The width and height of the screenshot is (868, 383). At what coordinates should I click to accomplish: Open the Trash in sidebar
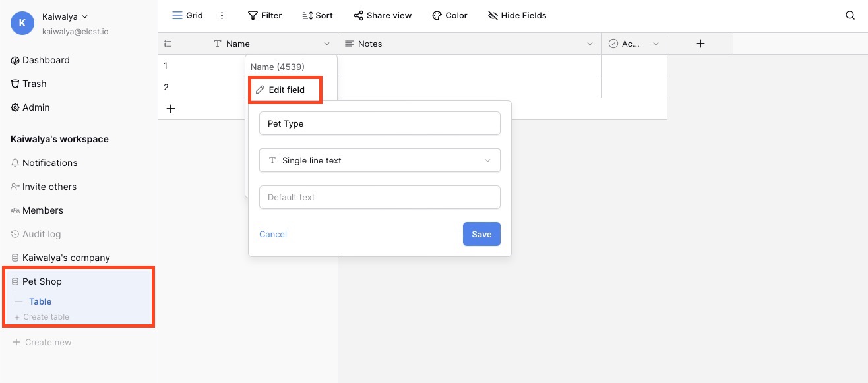coord(34,84)
